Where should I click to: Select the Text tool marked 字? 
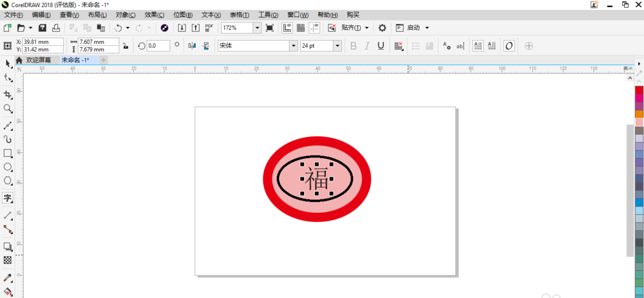pyautogui.click(x=8, y=198)
